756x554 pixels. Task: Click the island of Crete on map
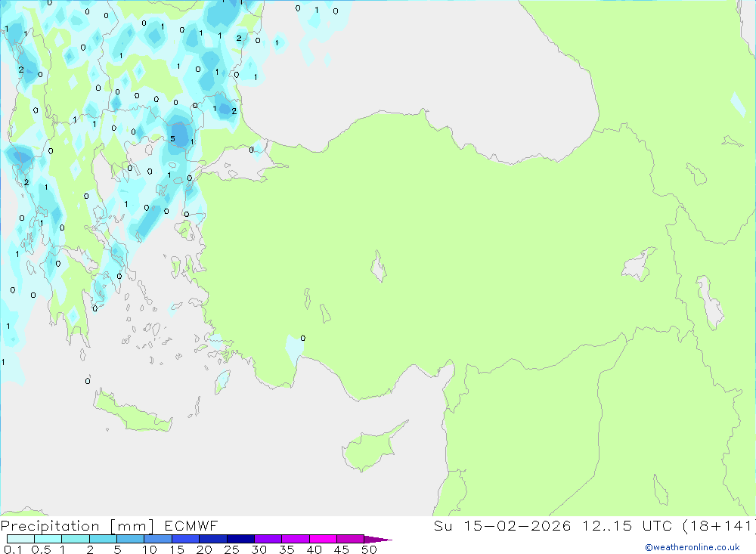[131, 412]
